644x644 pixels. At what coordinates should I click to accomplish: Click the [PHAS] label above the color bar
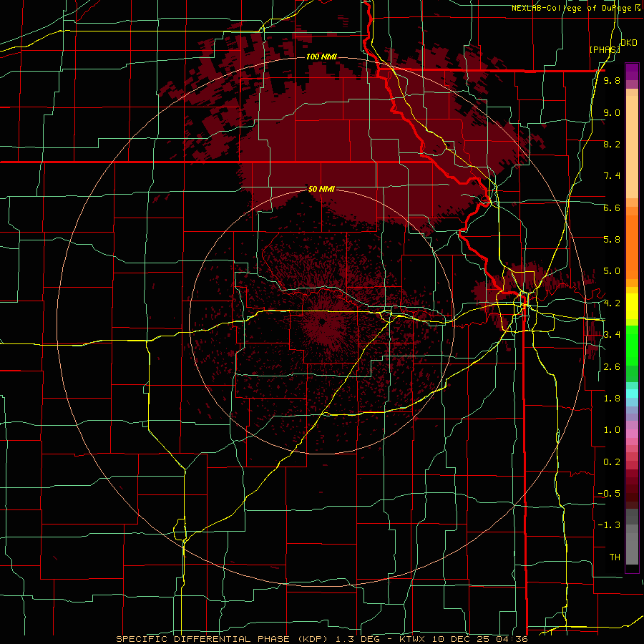click(x=605, y=49)
